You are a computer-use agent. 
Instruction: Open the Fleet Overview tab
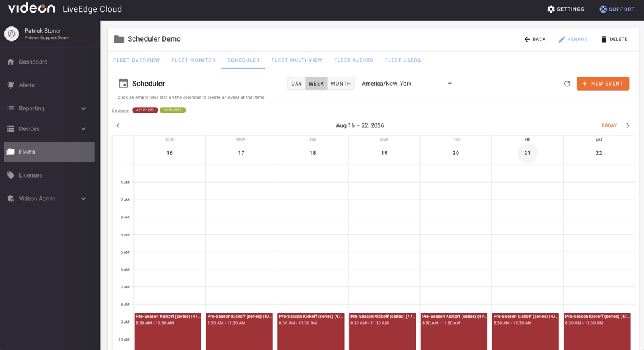coord(136,60)
